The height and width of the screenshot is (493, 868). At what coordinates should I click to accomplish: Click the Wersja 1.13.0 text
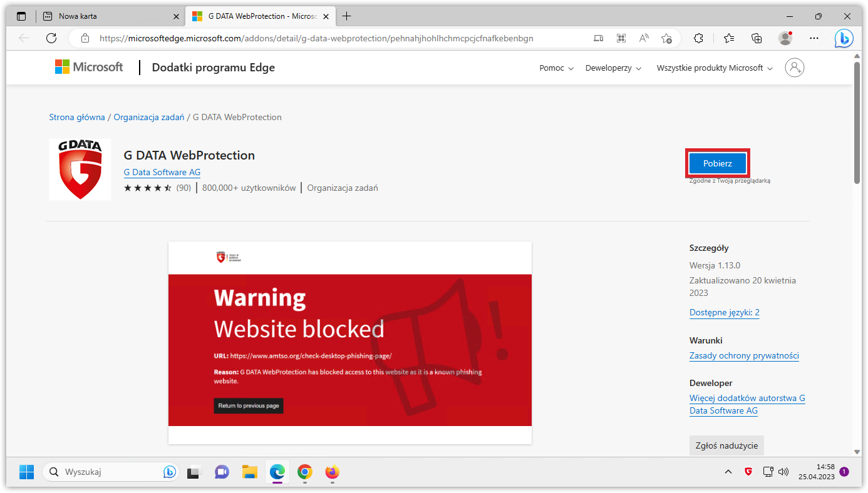click(x=715, y=265)
